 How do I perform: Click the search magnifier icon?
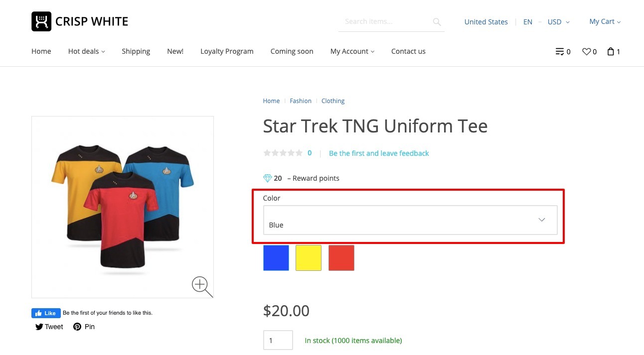click(437, 22)
